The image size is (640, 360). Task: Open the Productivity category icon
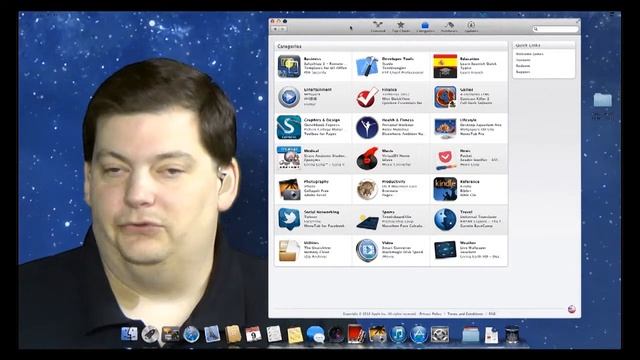[x=367, y=189]
